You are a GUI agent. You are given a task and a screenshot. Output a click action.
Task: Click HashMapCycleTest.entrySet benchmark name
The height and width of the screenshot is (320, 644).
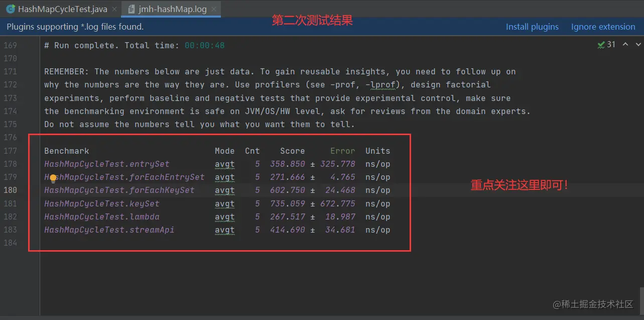(x=107, y=164)
